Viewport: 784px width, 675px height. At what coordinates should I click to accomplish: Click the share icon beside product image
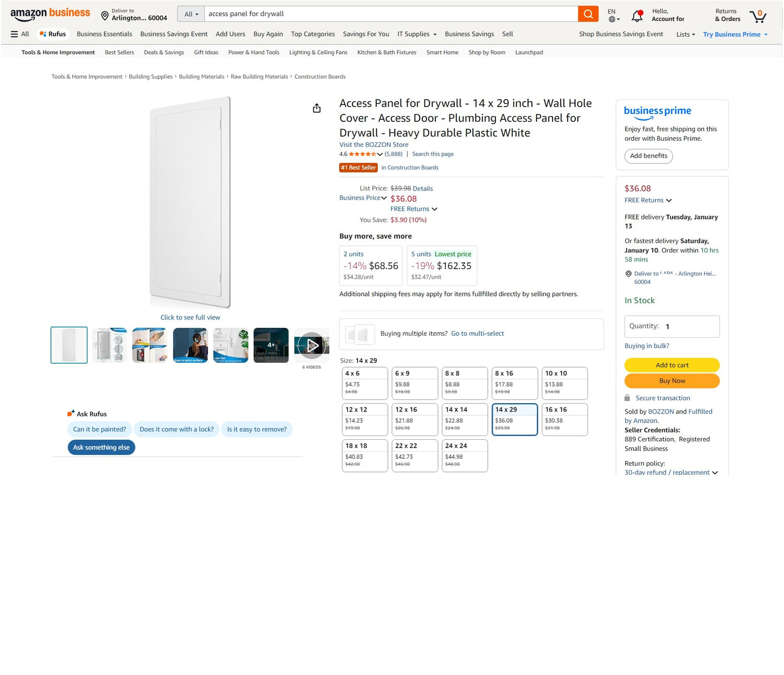317,108
